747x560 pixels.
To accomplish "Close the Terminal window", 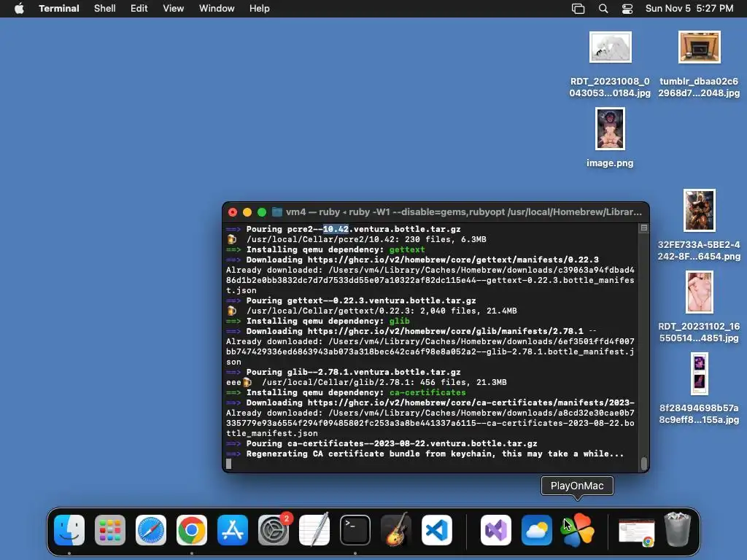I will tap(233, 212).
